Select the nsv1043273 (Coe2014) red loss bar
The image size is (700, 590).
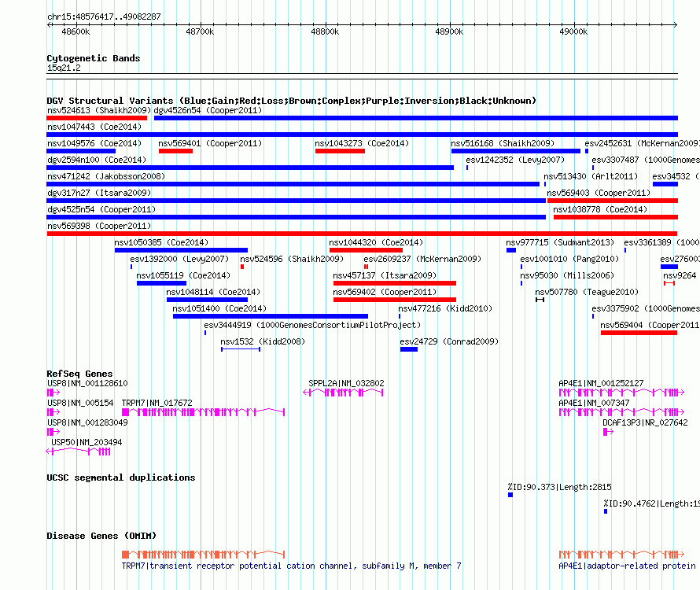(x=340, y=151)
